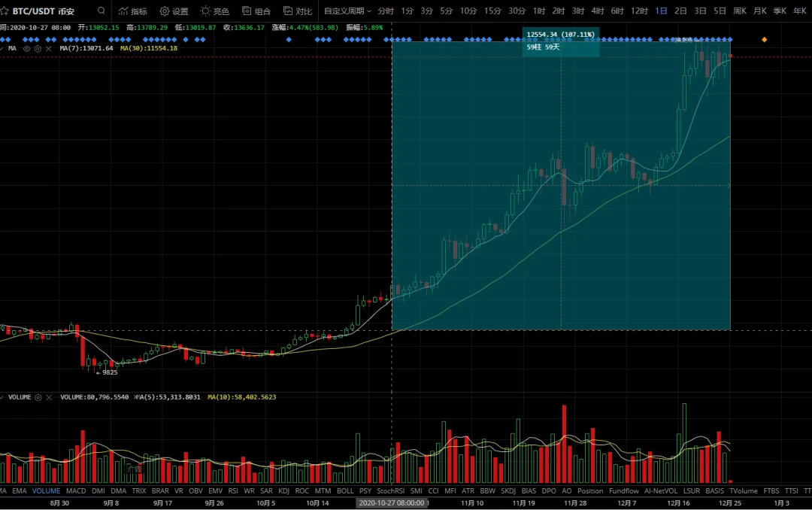
Task: Switch to the 4时 timeframe
Action: click(x=598, y=11)
